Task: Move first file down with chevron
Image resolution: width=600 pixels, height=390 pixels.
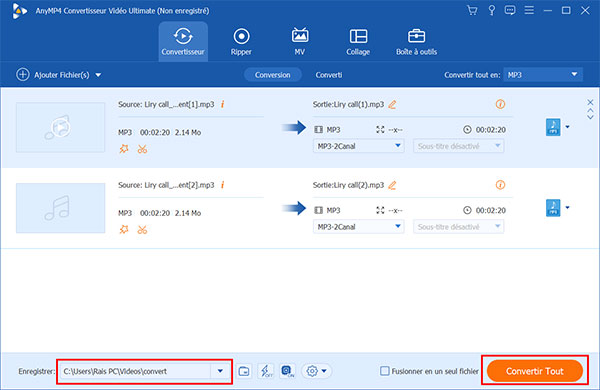Action: 590,117
